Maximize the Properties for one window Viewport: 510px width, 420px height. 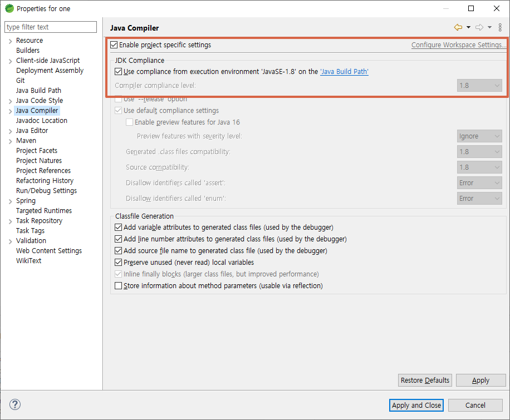471,8
